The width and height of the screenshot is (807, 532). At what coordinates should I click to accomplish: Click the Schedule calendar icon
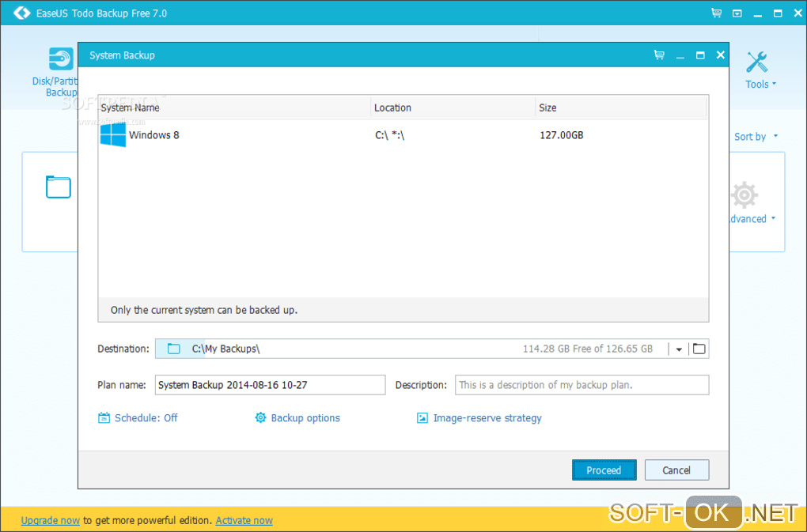pyautogui.click(x=104, y=417)
